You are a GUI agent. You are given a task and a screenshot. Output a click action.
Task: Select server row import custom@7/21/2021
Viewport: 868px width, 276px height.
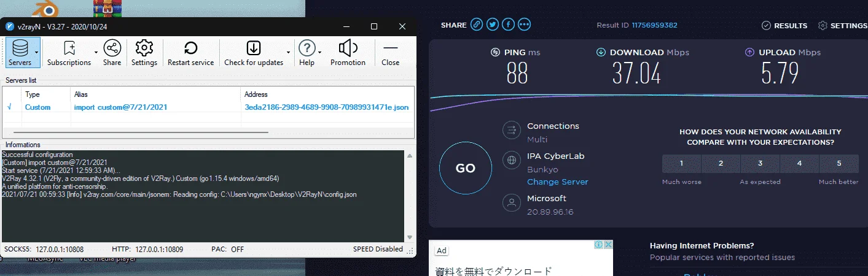tap(208, 107)
